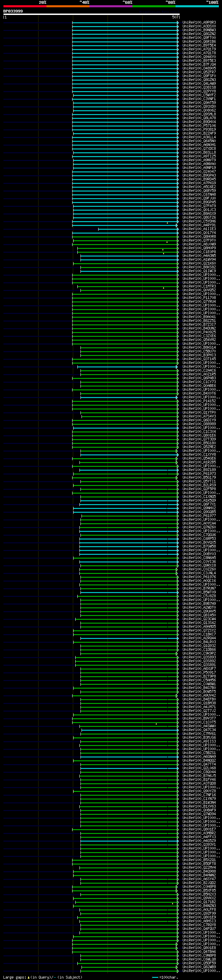Image resolution: width=222 pixels, height=980 pixels.
Task: Select hit label UniRef100_B7FJQ4
Action: [199, 64]
